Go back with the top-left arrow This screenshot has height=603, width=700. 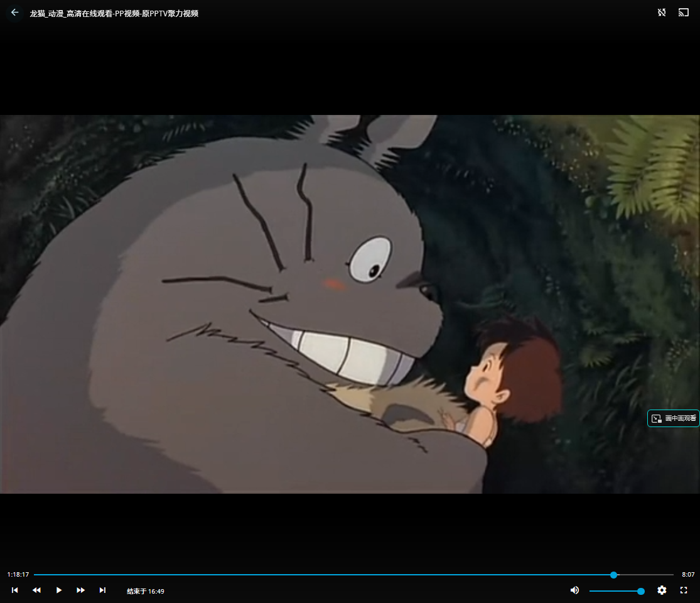click(x=14, y=13)
